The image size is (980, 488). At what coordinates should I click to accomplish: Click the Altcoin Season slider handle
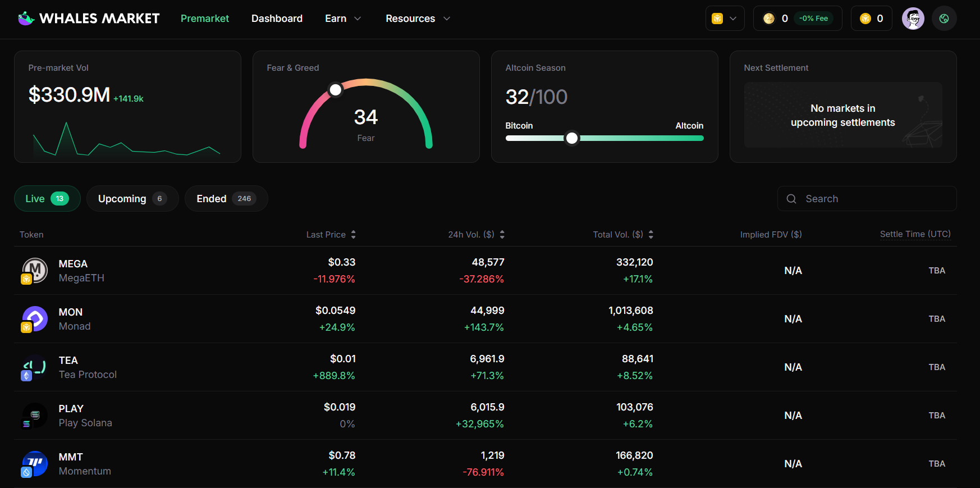[571, 138]
